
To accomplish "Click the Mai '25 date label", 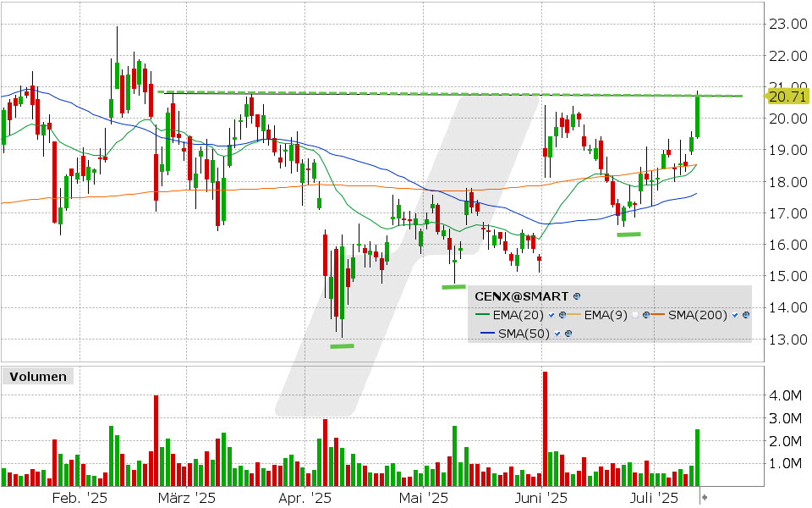I will pyautogui.click(x=423, y=498).
